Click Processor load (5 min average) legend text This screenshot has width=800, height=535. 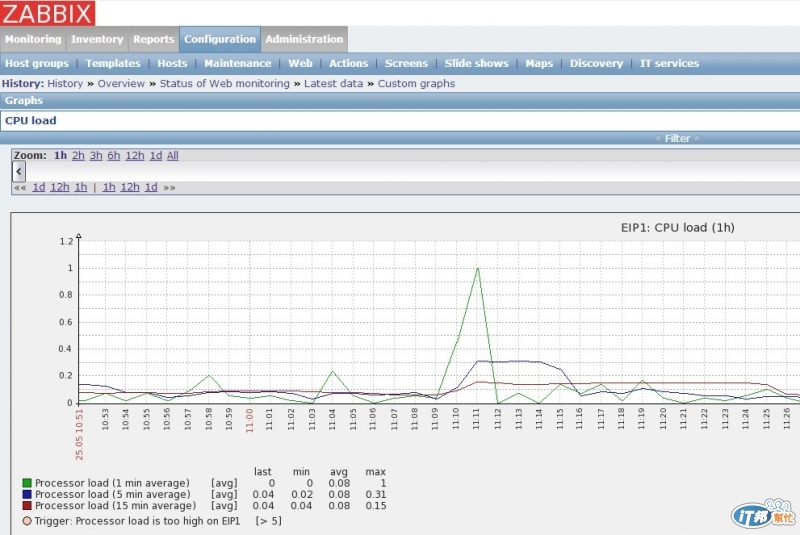[x=112, y=494]
